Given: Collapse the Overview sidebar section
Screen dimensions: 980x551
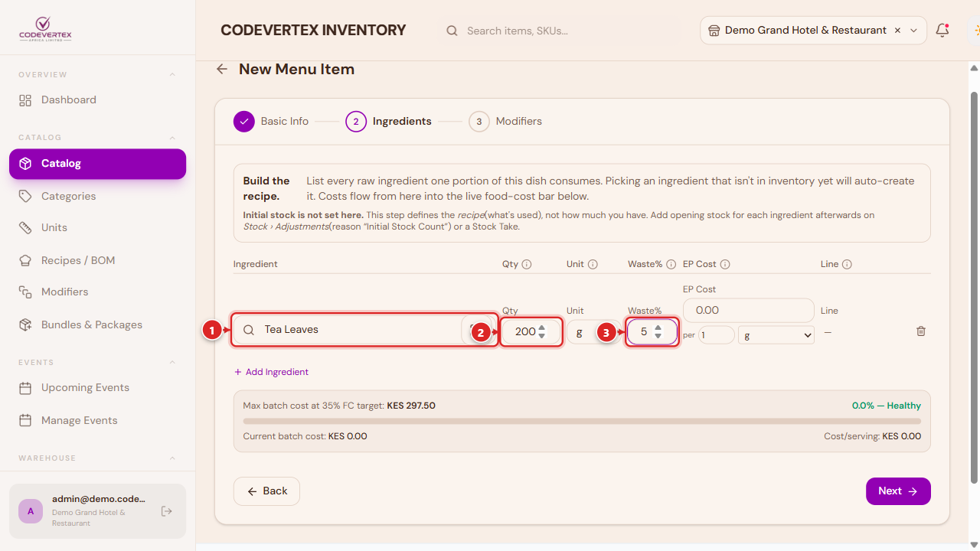Looking at the screenshot, I should tap(172, 75).
